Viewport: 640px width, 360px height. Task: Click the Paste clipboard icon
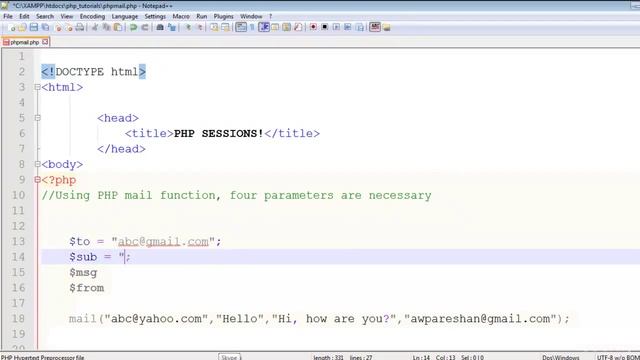tap(118, 27)
